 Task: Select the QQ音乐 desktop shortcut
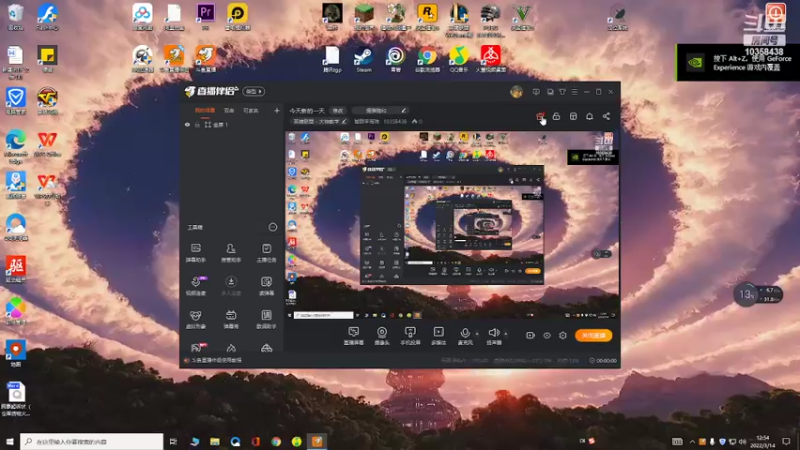coord(459,59)
